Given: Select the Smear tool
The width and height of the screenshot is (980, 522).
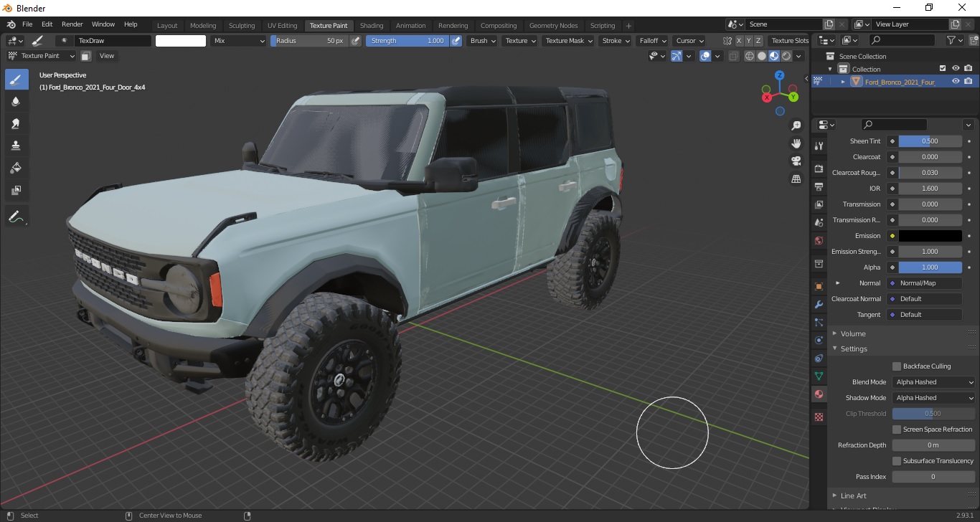Looking at the screenshot, I should tap(17, 123).
